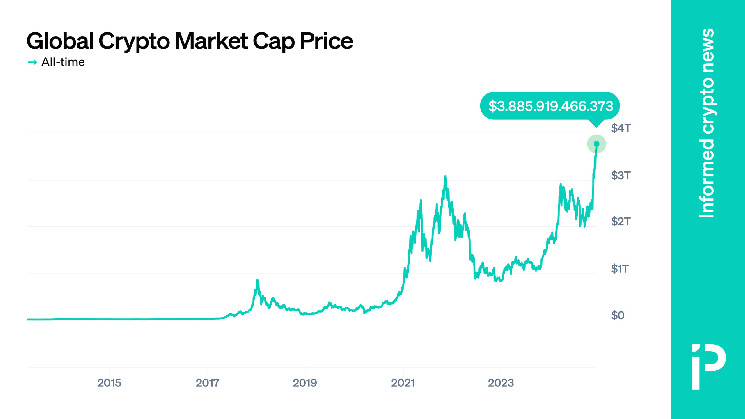
Task: Click the $4T axis label
Action: (x=621, y=128)
